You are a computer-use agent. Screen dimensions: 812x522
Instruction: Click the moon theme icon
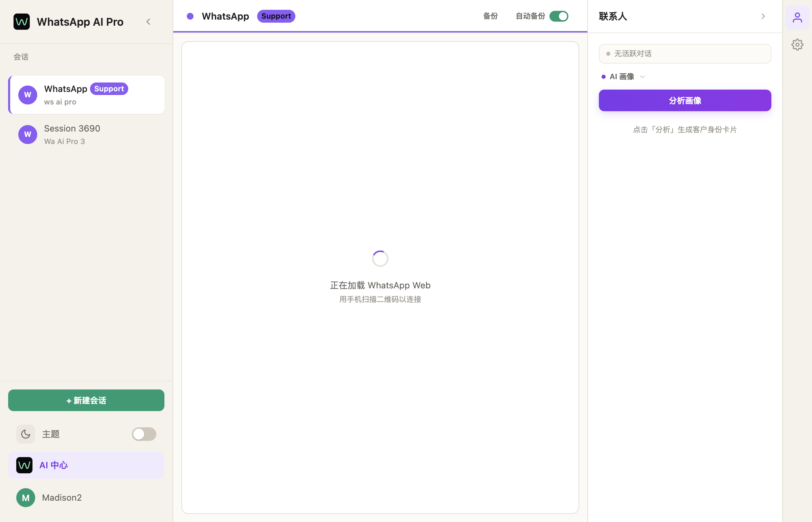tap(26, 434)
